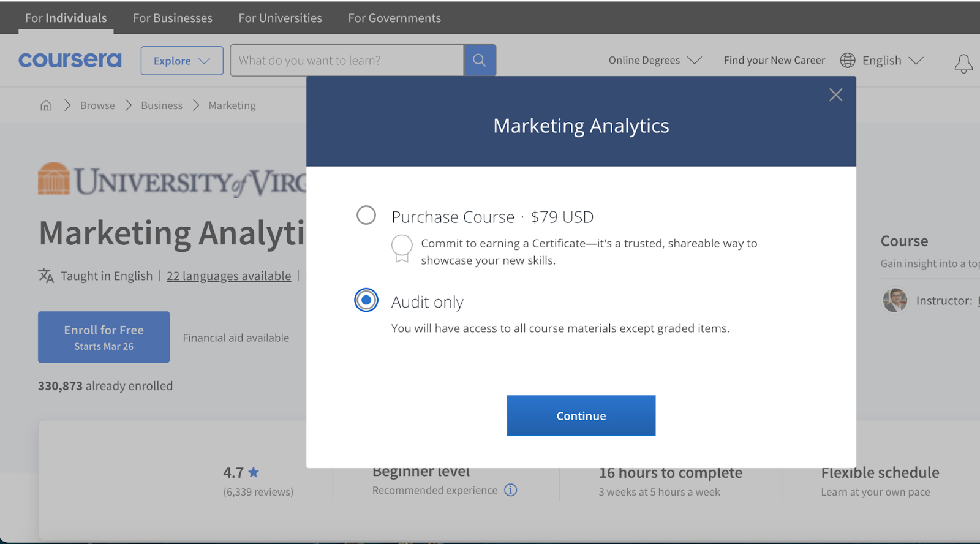The width and height of the screenshot is (980, 544).
Task: Click the Coursera logo
Action: tap(70, 60)
